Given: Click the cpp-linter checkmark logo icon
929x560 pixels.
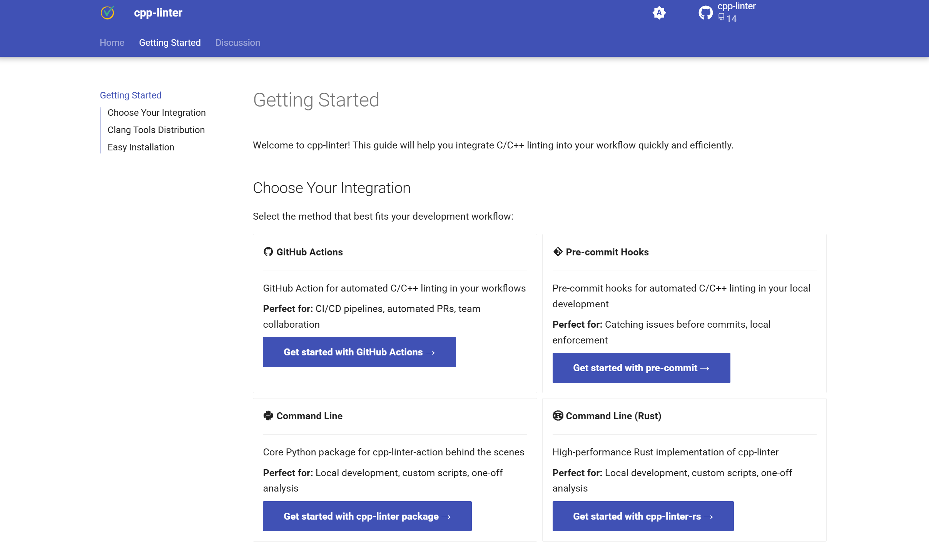Looking at the screenshot, I should 107,13.
